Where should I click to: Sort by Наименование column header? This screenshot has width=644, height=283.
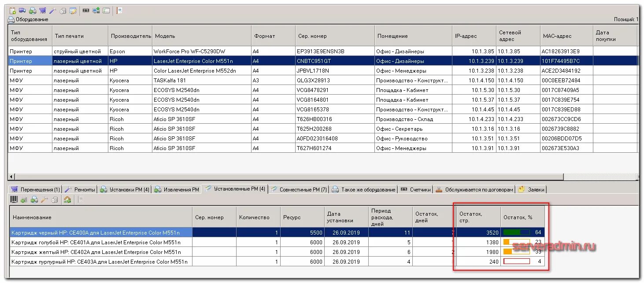coord(101,217)
